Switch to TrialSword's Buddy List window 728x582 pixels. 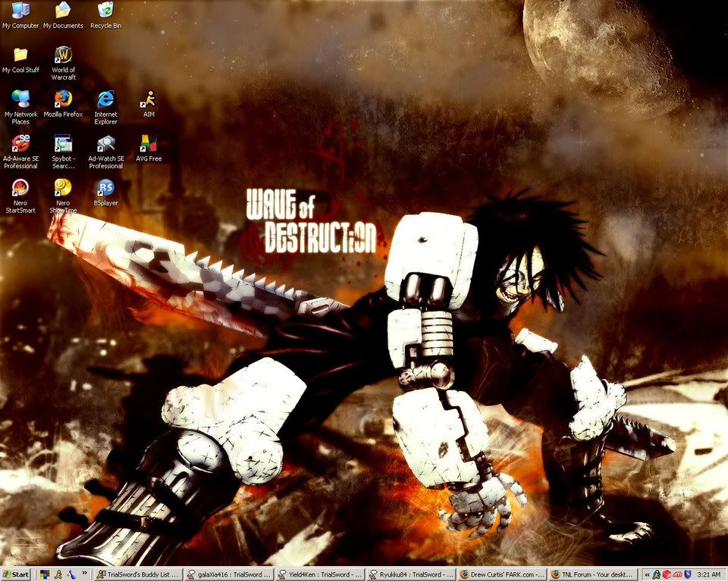pos(138,574)
